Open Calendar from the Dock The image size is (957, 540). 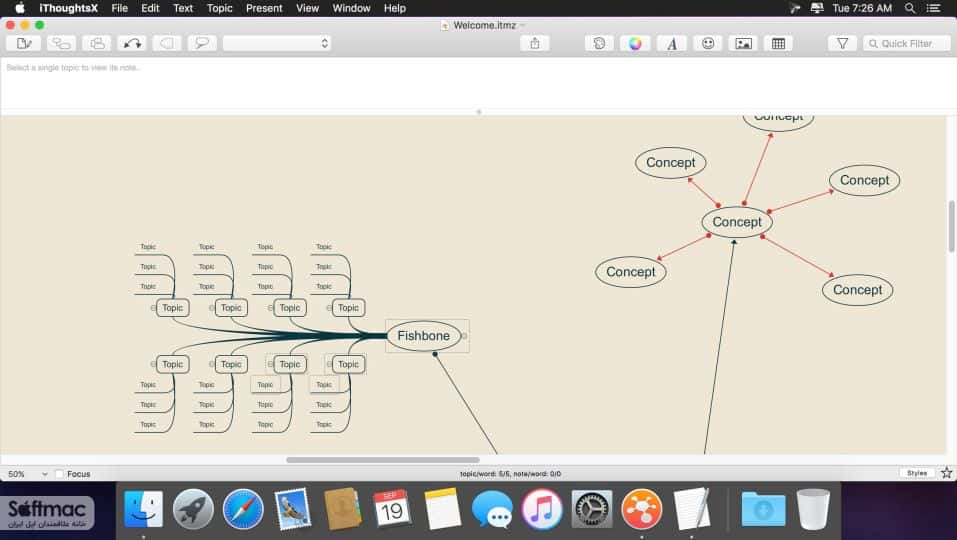[392, 509]
